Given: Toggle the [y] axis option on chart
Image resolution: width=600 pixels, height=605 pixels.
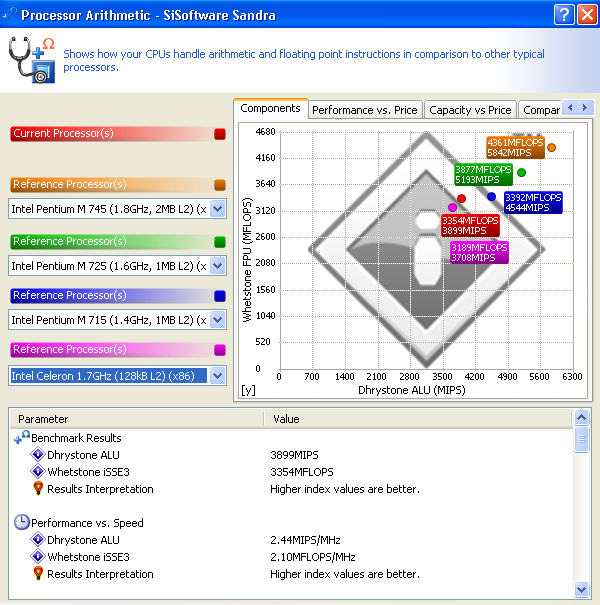Looking at the screenshot, I should click(248, 390).
